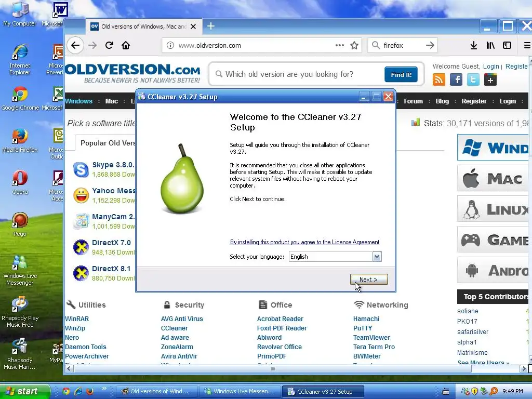The width and height of the screenshot is (532, 399).
Task: Open the Windows Start menu
Action: click(x=24, y=391)
